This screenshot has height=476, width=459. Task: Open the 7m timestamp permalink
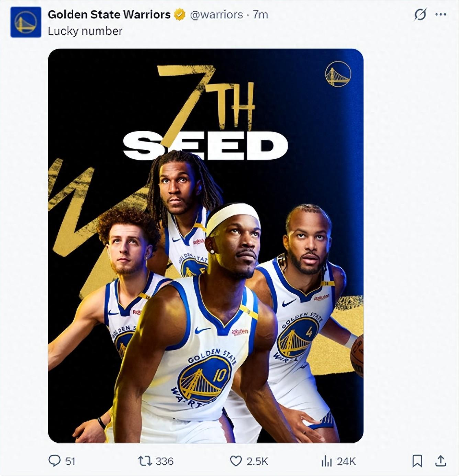260,15
